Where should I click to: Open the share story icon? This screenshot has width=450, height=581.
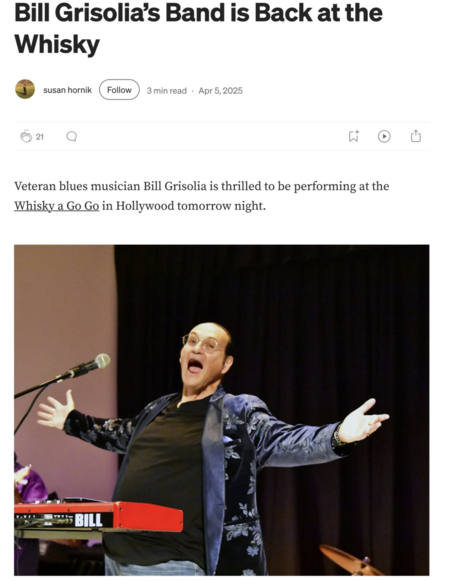coord(416,136)
